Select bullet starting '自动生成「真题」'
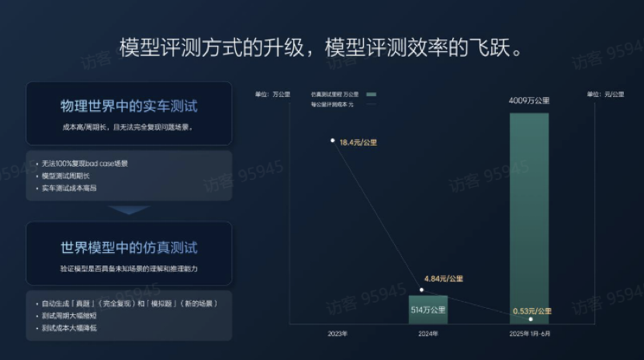 130,303
